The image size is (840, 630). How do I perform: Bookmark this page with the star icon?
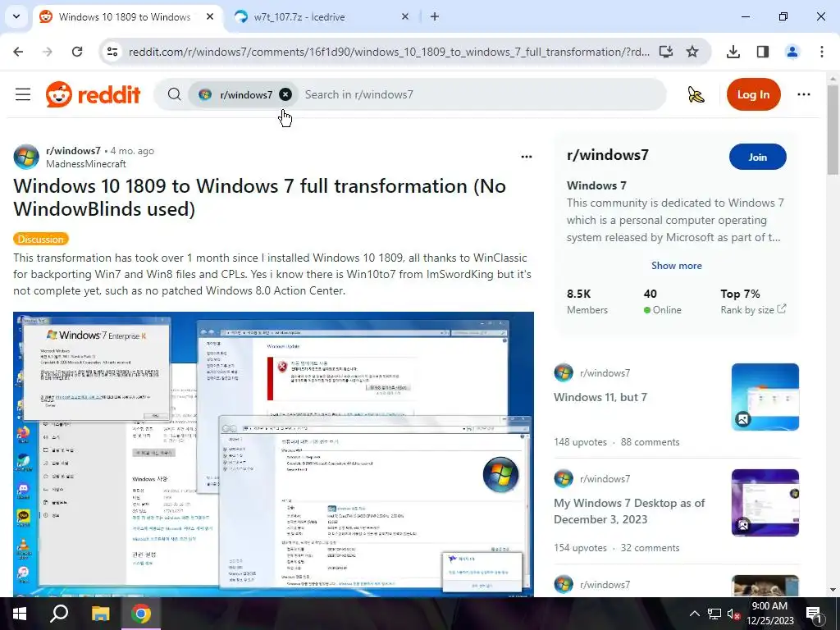pyautogui.click(x=692, y=52)
